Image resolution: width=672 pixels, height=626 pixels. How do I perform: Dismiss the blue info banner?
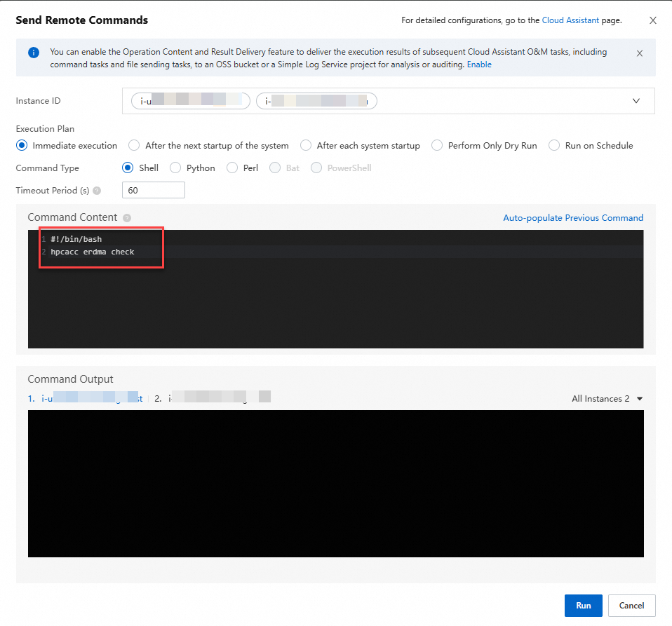coord(640,53)
